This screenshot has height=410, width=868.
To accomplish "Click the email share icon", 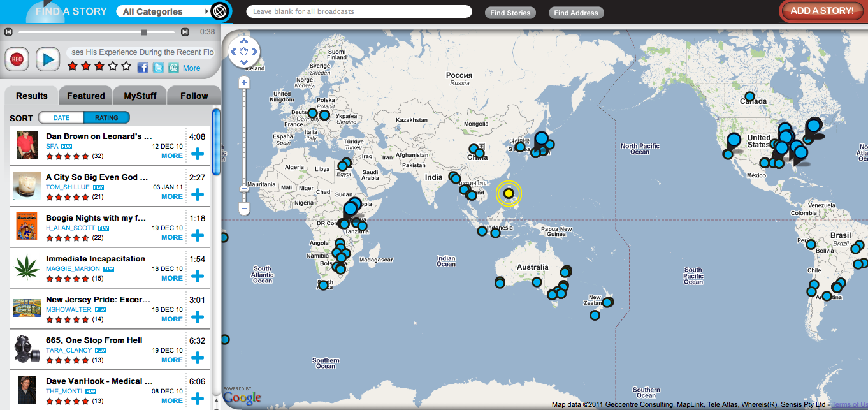I will click(x=173, y=68).
